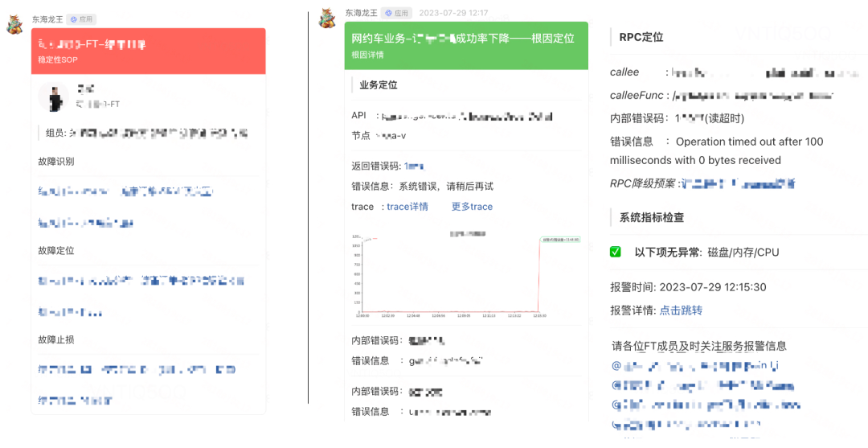Click the red 稳定性SOP card header

tap(148, 51)
